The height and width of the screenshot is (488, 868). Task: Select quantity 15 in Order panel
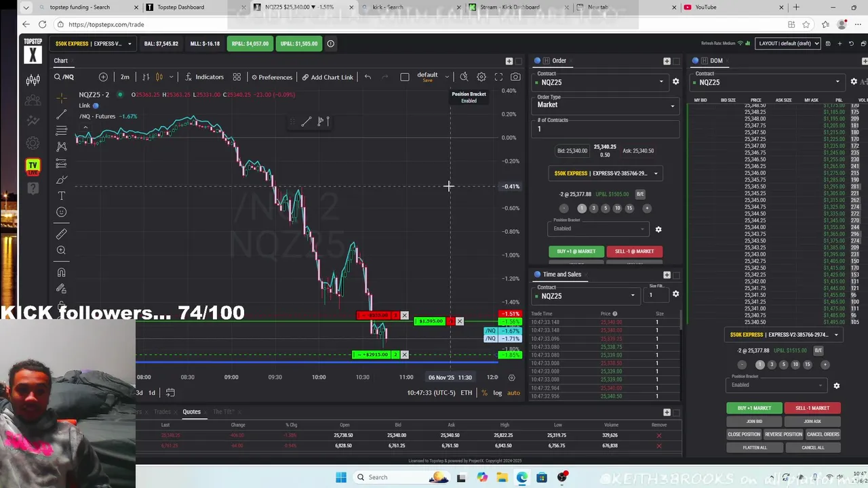coord(629,208)
